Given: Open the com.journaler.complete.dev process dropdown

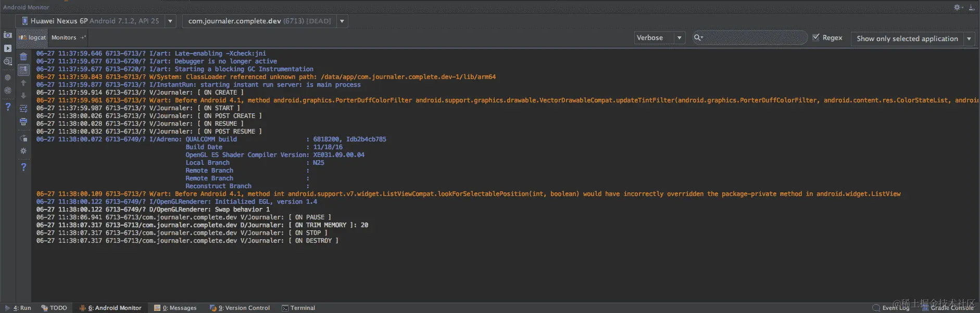Looking at the screenshot, I should (265, 21).
